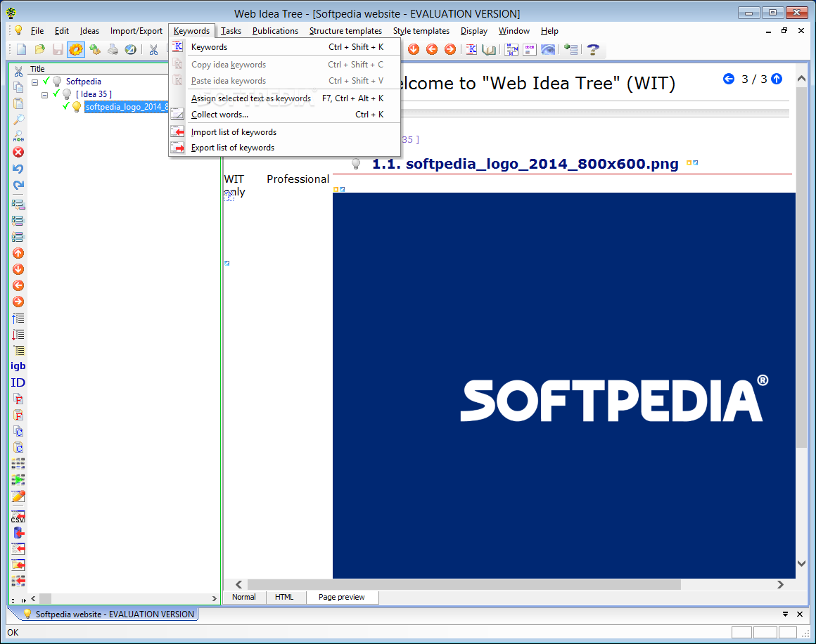Image resolution: width=816 pixels, height=644 pixels.
Task: Click the red X delete sidebar icon
Action: pyautogui.click(x=18, y=152)
